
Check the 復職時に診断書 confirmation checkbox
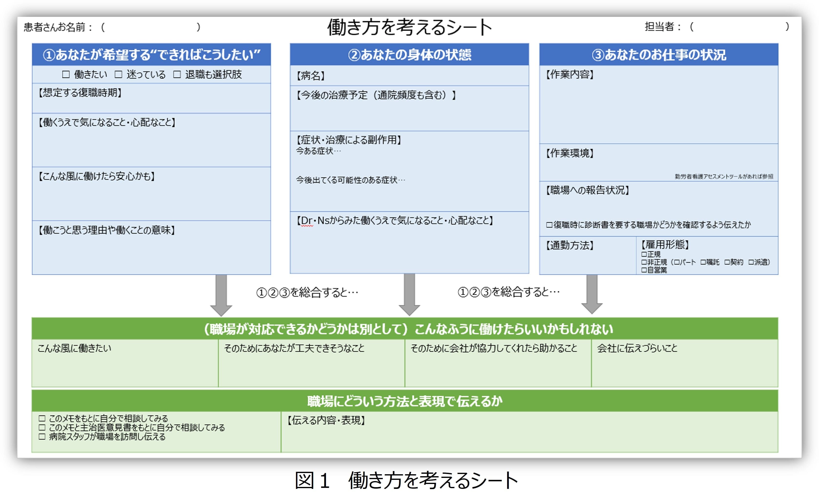549,225
